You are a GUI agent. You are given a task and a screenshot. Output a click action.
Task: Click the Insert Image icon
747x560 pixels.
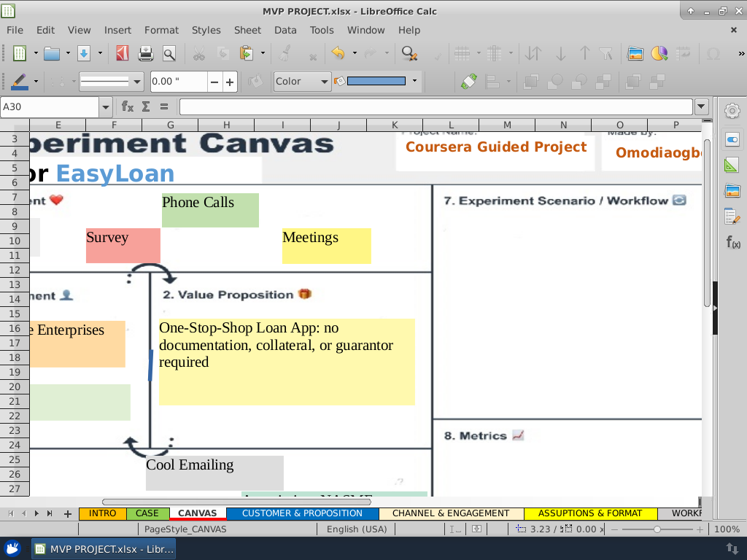(635, 53)
